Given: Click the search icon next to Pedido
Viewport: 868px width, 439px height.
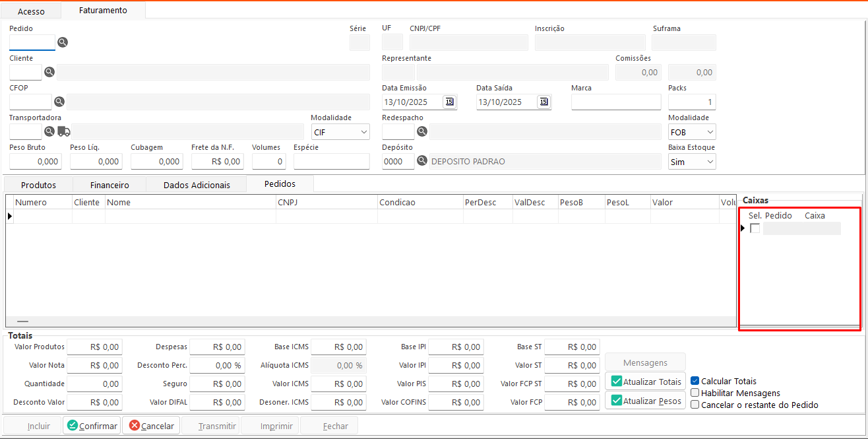Looking at the screenshot, I should (x=63, y=42).
